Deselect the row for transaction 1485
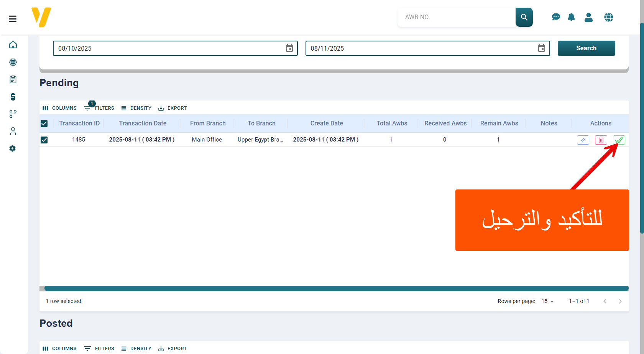The height and width of the screenshot is (354, 644). coord(44,140)
